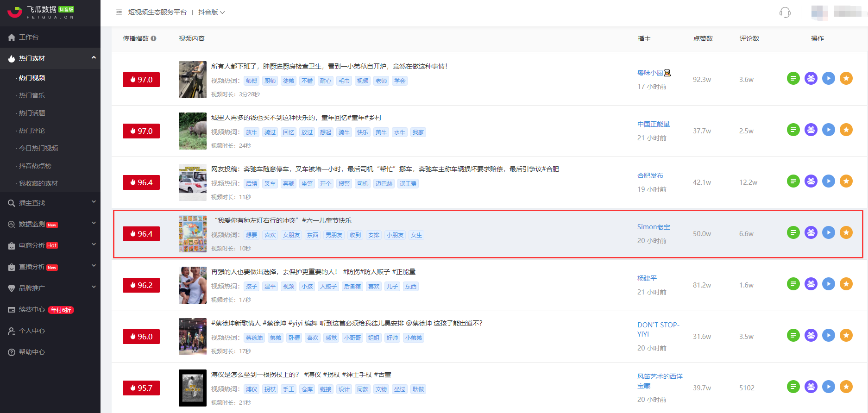
Task: Click purple audience icon for 中国正能量 video
Action: click(811, 130)
